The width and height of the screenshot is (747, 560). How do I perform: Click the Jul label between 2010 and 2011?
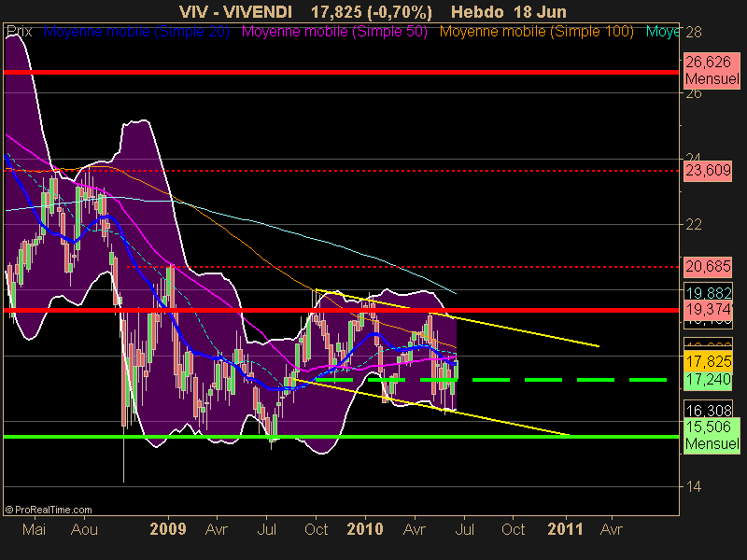pos(465,529)
